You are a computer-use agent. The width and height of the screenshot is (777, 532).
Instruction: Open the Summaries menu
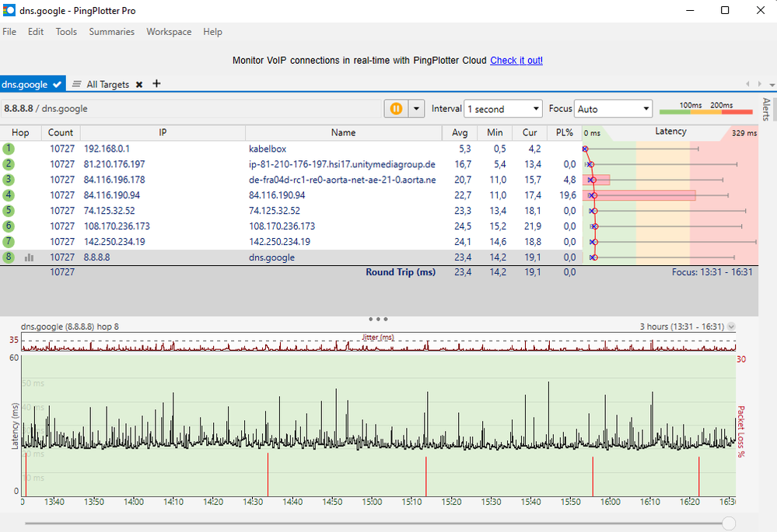pos(111,32)
